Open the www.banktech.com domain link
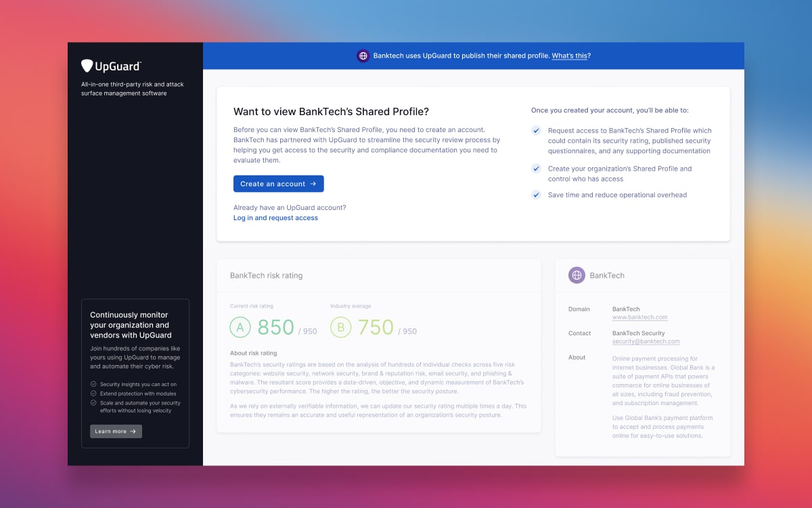The height and width of the screenshot is (508, 812). coord(640,317)
